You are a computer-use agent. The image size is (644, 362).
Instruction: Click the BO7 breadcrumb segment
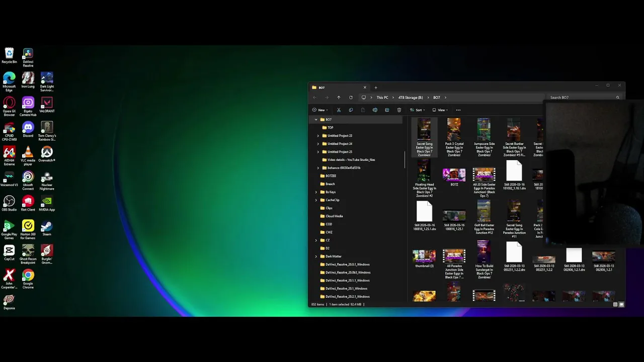(x=437, y=98)
